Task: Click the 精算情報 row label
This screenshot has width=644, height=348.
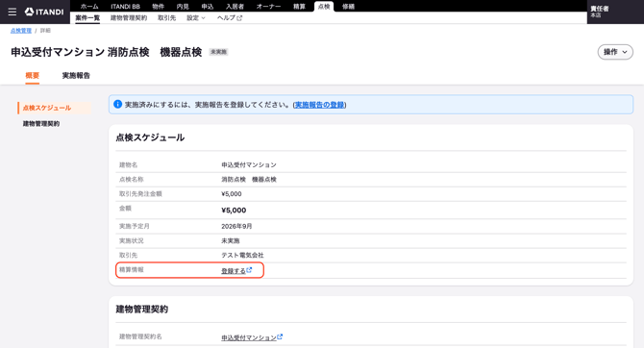Action: click(132, 270)
